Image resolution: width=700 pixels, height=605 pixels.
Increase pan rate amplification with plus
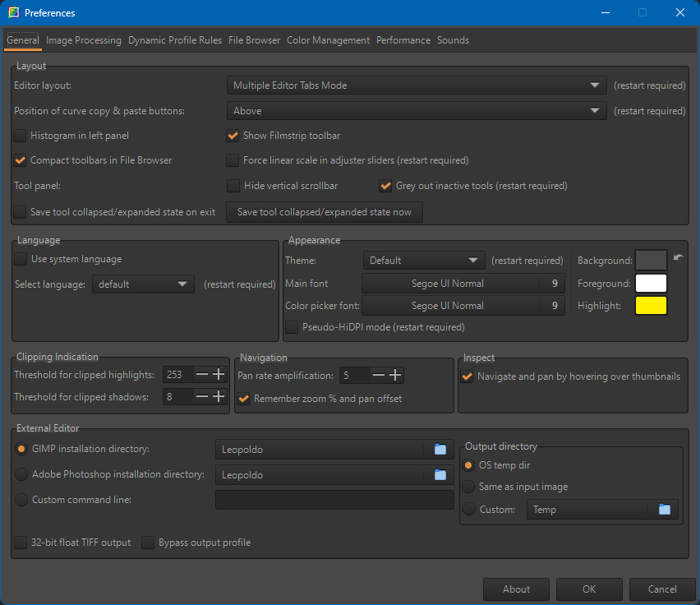(395, 376)
